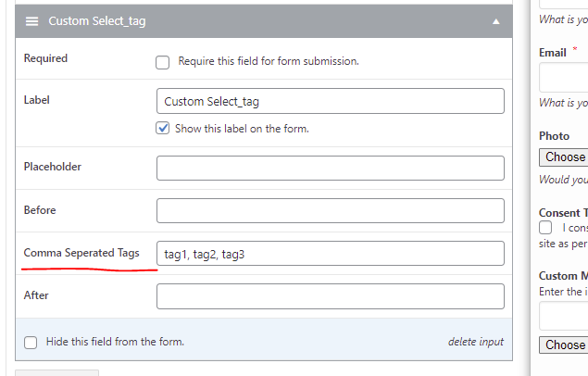Click the 'Hide this field from the form' text
Screen dimensions: 588x376
(x=115, y=342)
